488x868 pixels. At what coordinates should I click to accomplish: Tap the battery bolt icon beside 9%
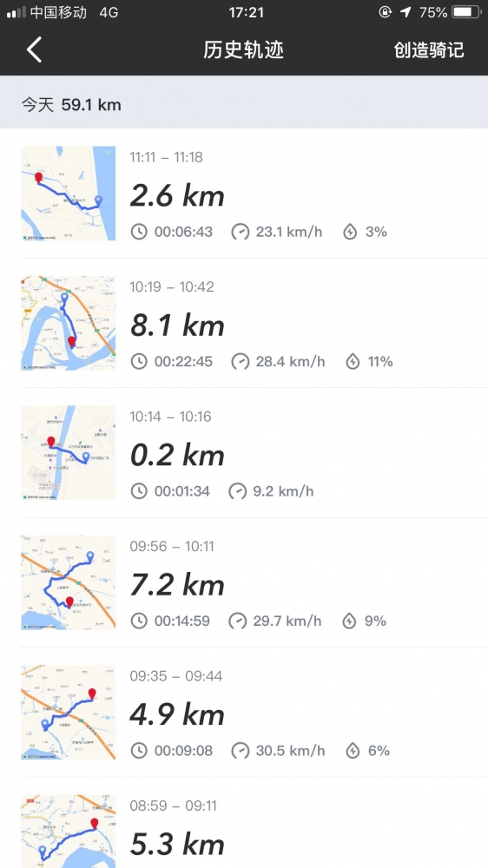pos(349,621)
